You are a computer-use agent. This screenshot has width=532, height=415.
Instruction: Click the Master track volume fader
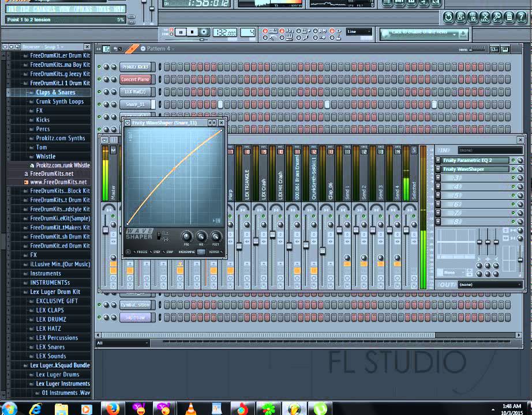click(x=106, y=230)
